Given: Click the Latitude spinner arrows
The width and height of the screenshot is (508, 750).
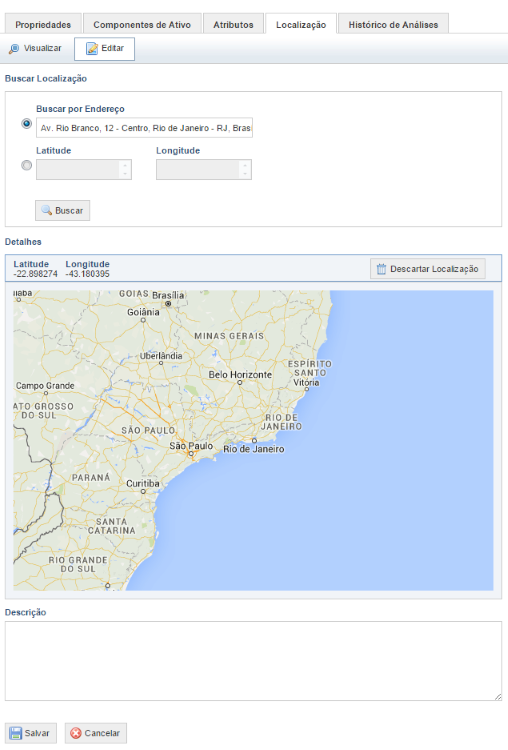Looking at the screenshot, I should pos(125,169).
